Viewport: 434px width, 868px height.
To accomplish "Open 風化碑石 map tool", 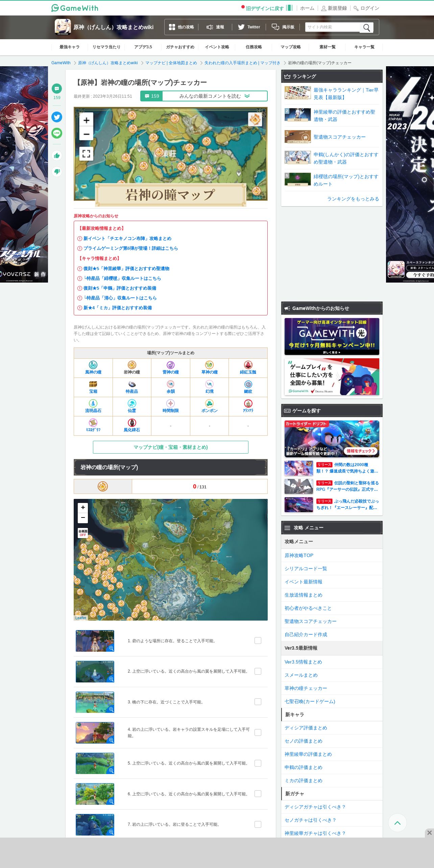I will click(x=132, y=426).
